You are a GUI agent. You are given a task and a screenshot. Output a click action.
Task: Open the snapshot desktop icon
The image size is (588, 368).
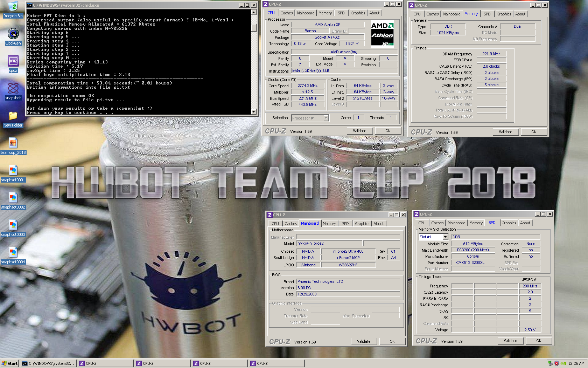pos(13,88)
